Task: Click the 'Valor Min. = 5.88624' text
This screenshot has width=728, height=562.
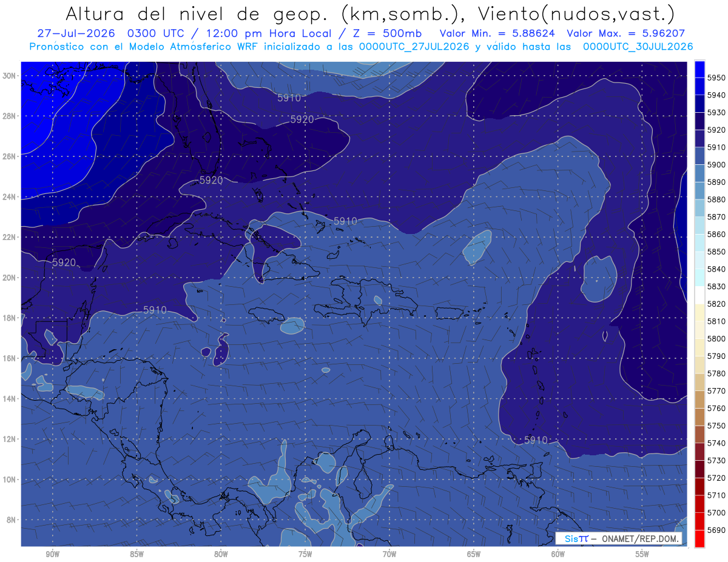Action: coord(497,33)
